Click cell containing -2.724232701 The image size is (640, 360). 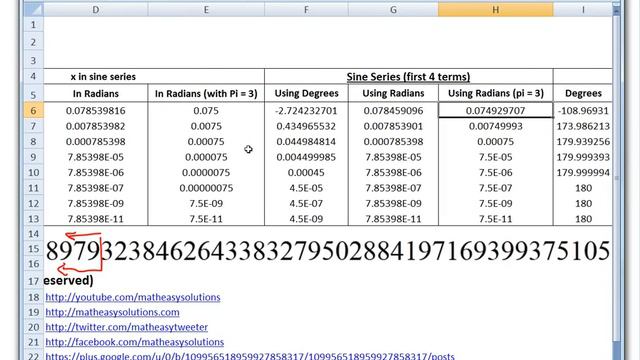pyautogui.click(x=306, y=111)
